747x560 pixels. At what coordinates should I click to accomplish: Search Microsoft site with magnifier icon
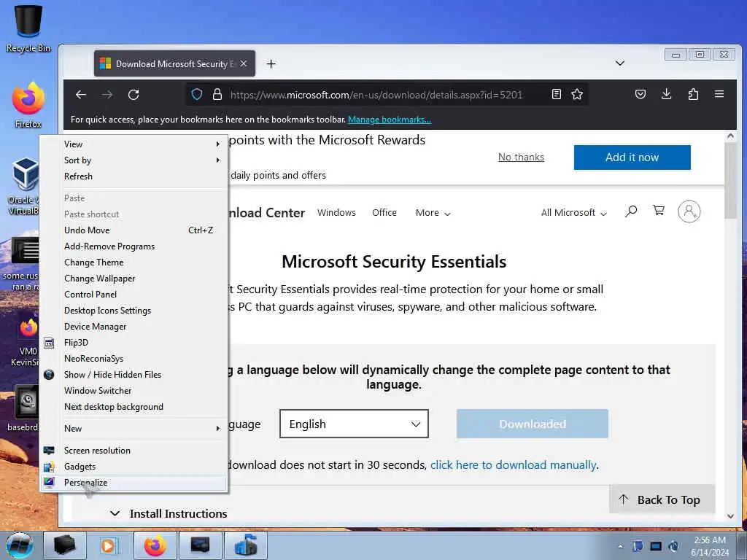tap(631, 211)
